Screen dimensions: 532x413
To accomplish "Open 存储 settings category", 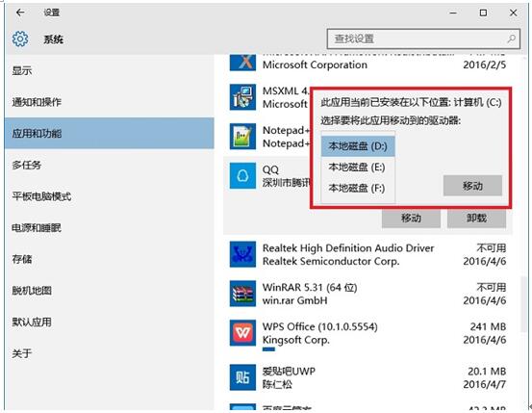I will tap(110, 259).
